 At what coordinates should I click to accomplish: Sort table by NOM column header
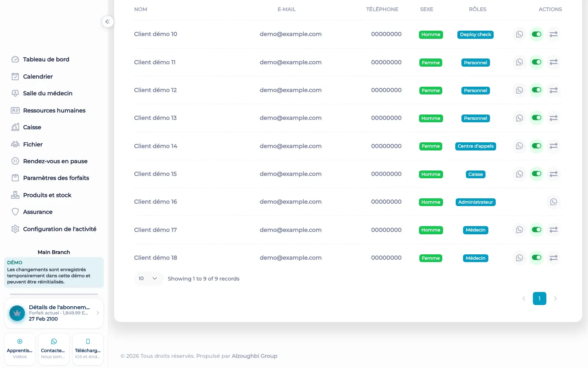(141, 9)
